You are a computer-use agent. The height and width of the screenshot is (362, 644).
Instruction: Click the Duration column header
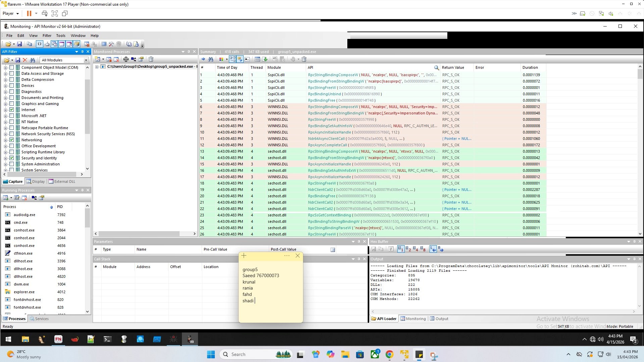(x=530, y=67)
